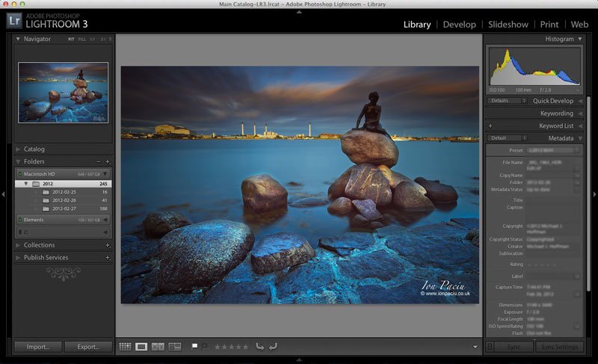Click the Navigator preview thumbnail

[64, 93]
